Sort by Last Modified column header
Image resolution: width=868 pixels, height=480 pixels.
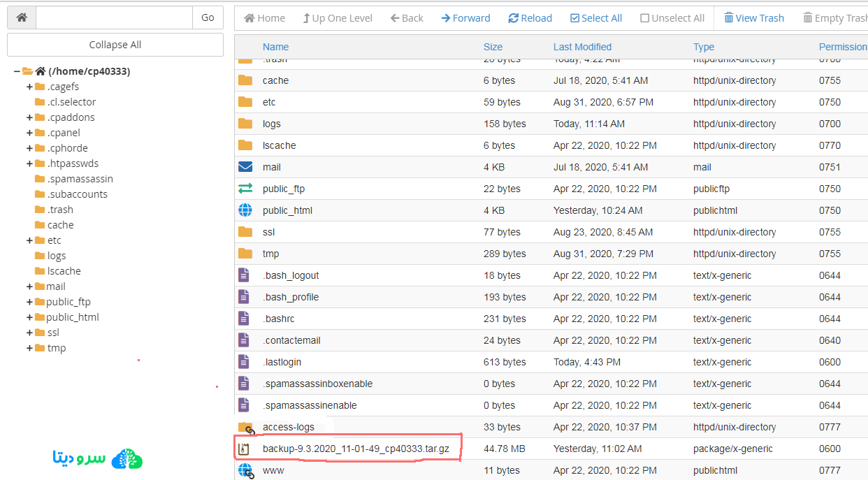point(582,47)
